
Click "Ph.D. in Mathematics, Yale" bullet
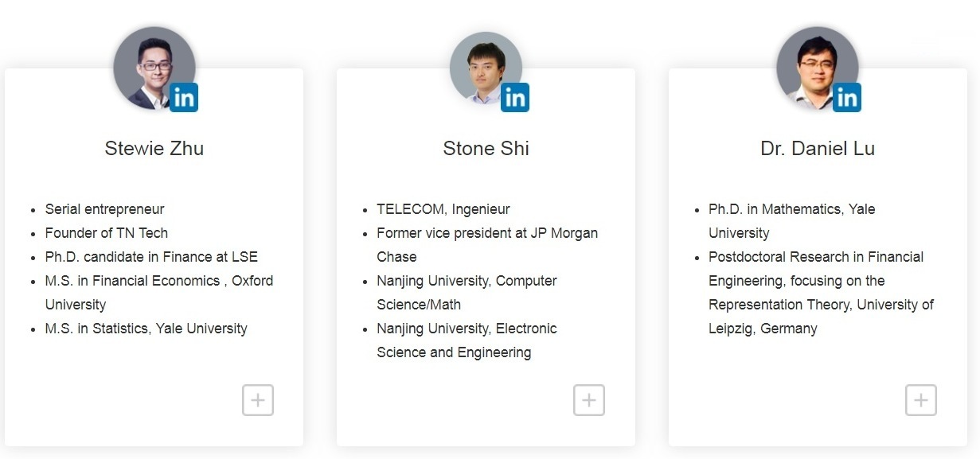(791, 209)
